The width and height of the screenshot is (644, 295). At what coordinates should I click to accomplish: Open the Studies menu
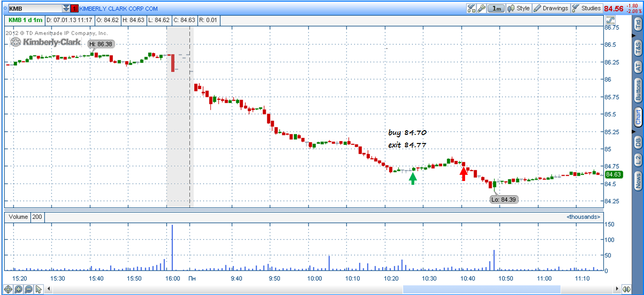pyautogui.click(x=586, y=8)
